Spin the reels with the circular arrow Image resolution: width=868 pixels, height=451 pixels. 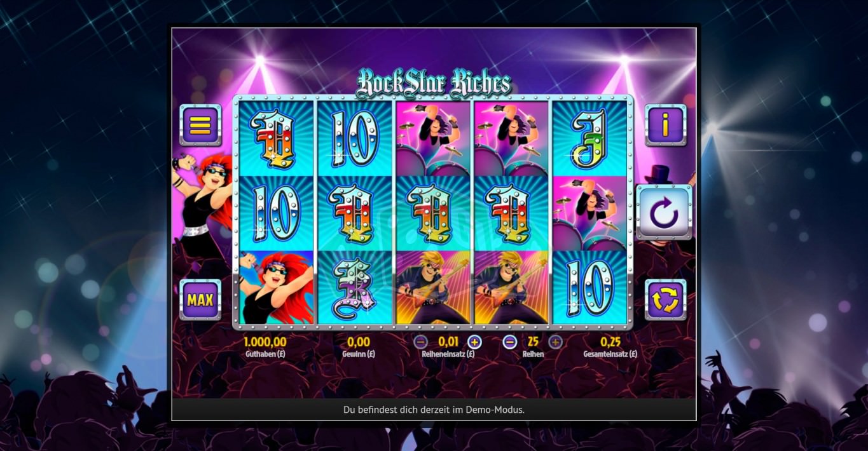click(x=665, y=212)
